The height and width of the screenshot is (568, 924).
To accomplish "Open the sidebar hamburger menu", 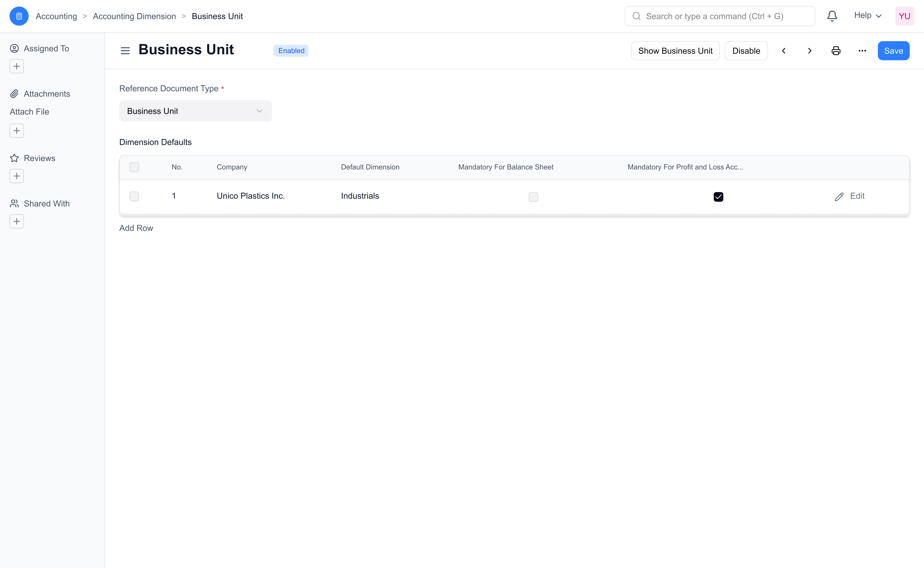I will pos(125,50).
